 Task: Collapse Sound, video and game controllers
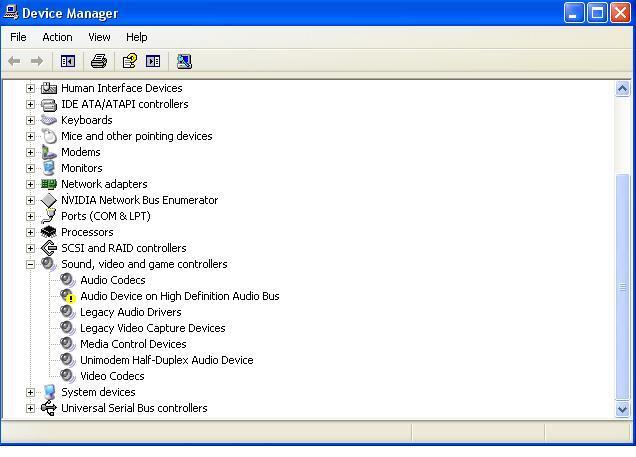(x=30, y=264)
